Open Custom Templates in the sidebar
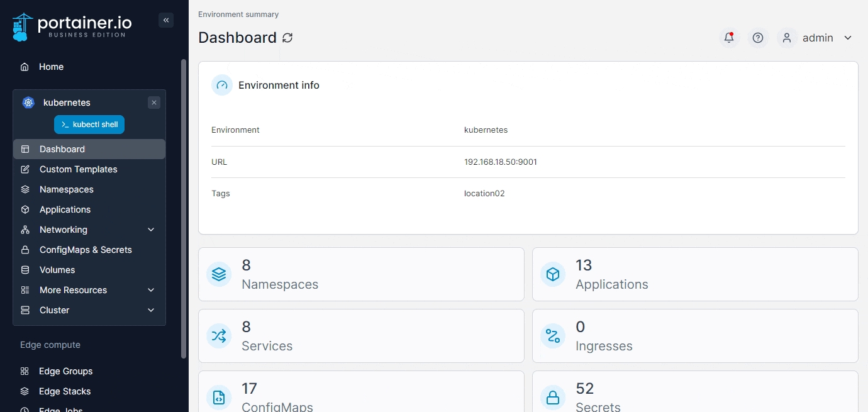Screen dimensions: 868x412 [x=78, y=169]
